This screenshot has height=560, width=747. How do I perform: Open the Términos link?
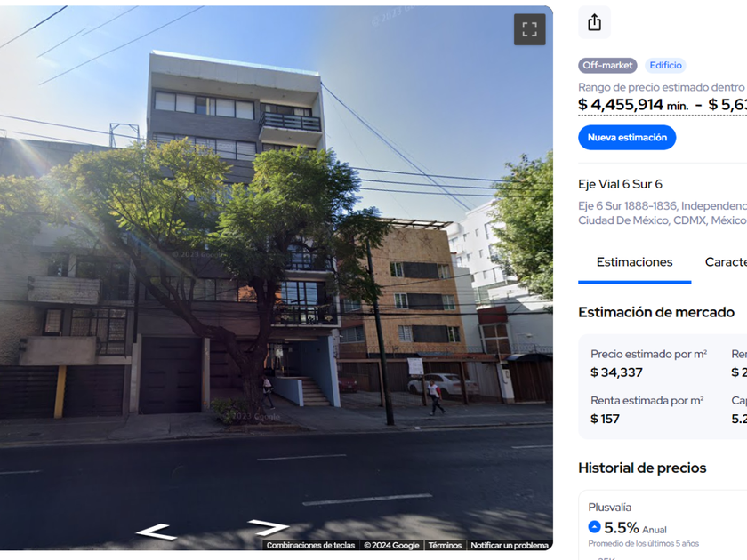pyautogui.click(x=445, y=545)
